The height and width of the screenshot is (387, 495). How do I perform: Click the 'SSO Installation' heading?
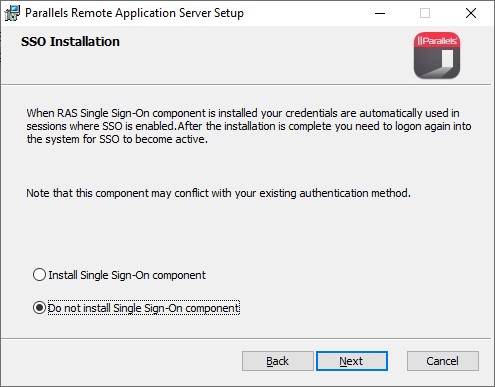point(70,42)
